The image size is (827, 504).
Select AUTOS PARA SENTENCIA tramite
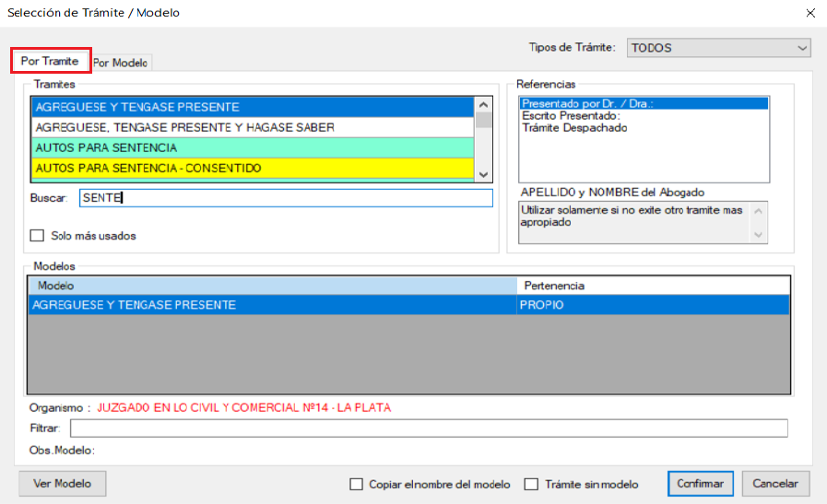[x=252, y=147]
